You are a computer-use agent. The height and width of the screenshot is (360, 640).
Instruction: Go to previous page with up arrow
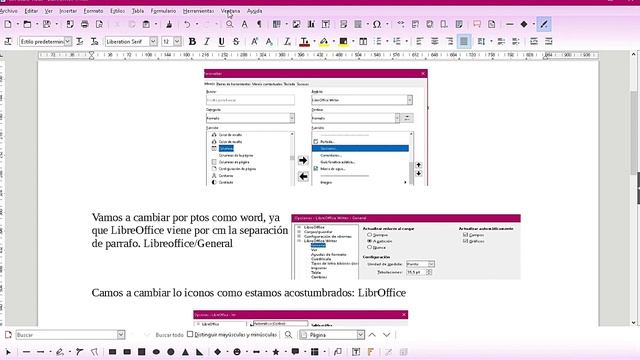(x=372, y=335)
